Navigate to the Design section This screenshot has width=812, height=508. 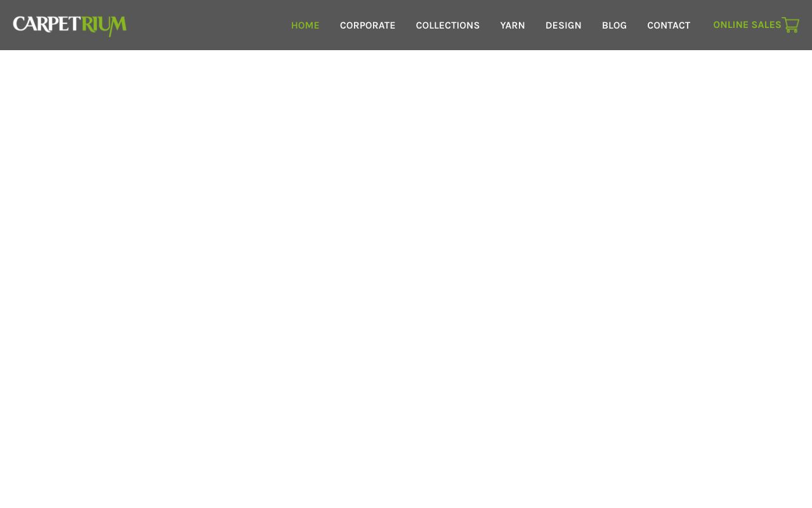coord(563,25)
